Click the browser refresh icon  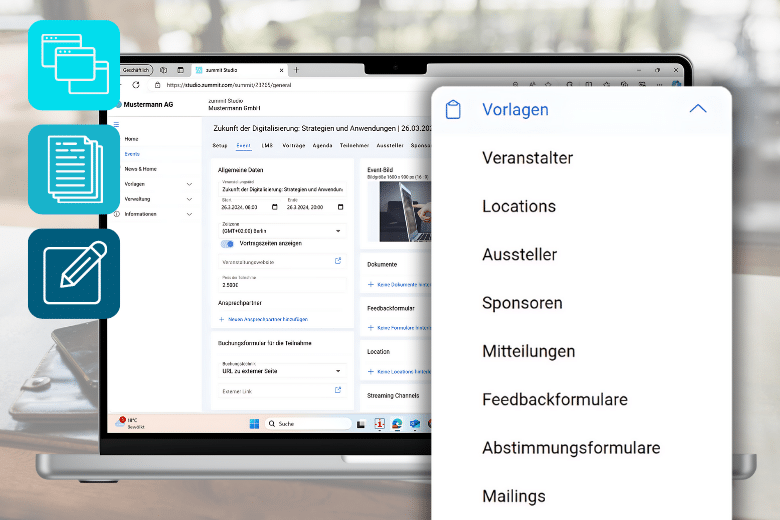tap(136, 85)
